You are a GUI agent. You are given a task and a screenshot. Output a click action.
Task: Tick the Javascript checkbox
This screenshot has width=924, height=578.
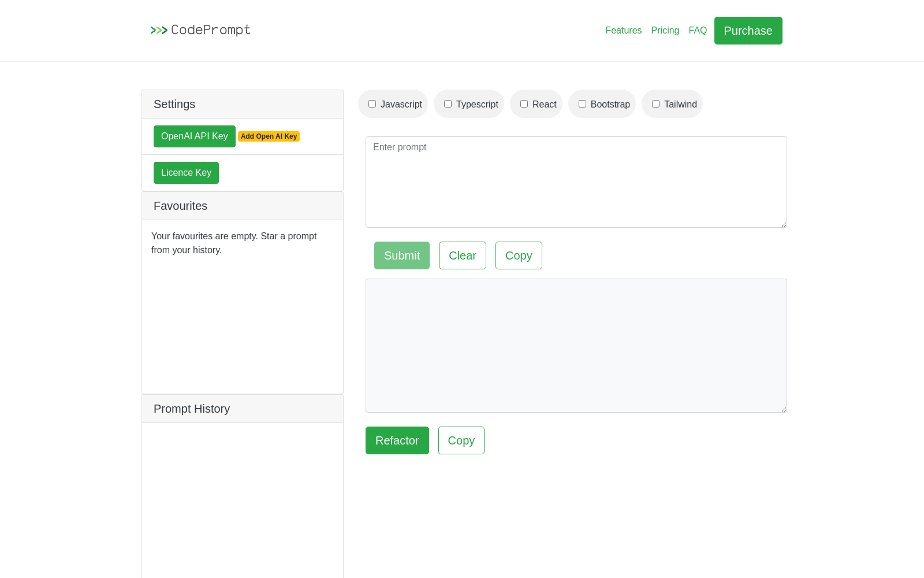[x=372, y=104]
